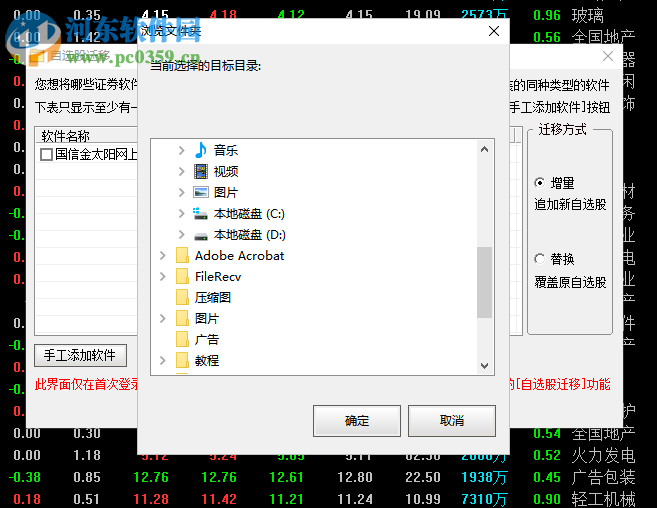Click the music note icon beside 音乐

(201, 150)
